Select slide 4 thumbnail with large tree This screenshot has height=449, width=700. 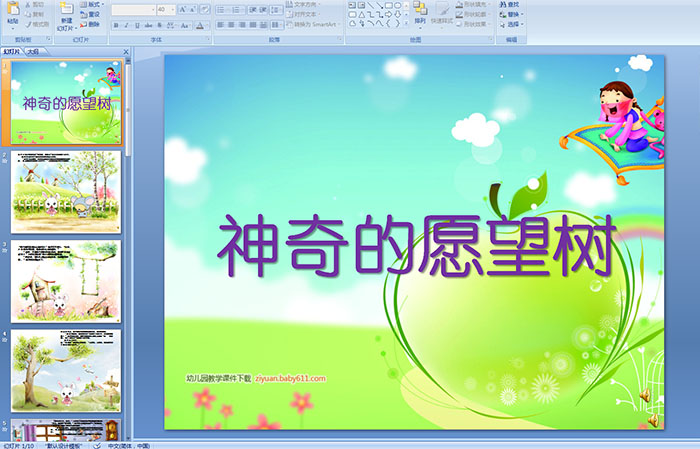[x=66, y=371]
